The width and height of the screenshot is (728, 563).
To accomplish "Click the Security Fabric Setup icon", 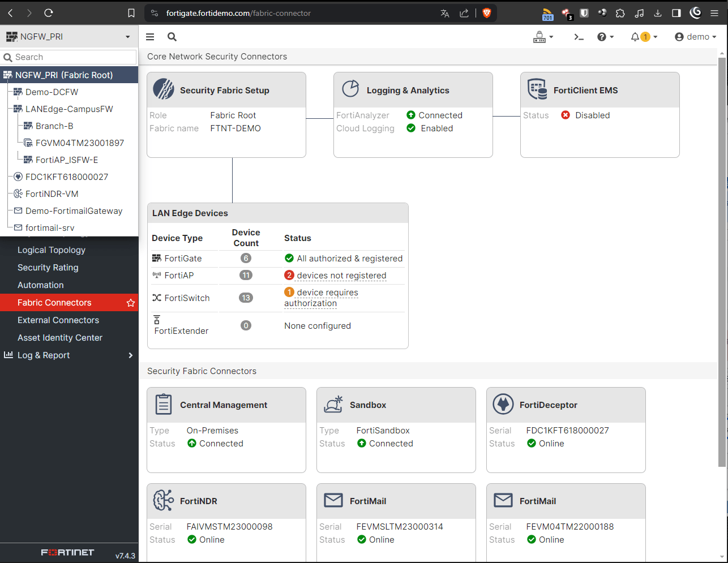I will (164, 89).
